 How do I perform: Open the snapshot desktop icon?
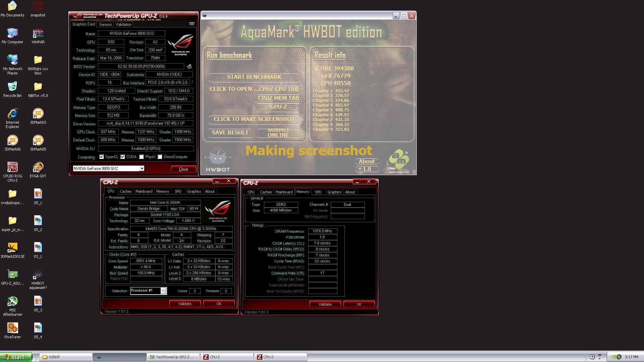click(38, 9)
